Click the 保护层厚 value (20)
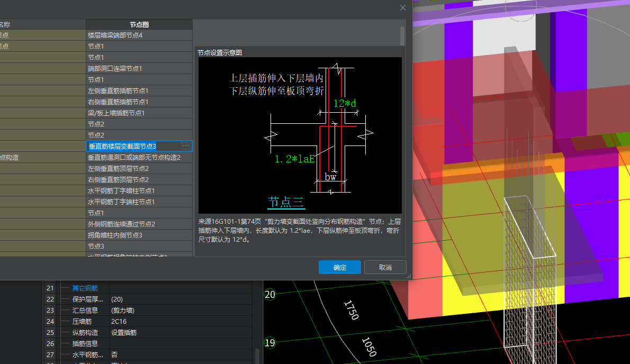This screenshot has width=630, height=364. pos(181,299)
